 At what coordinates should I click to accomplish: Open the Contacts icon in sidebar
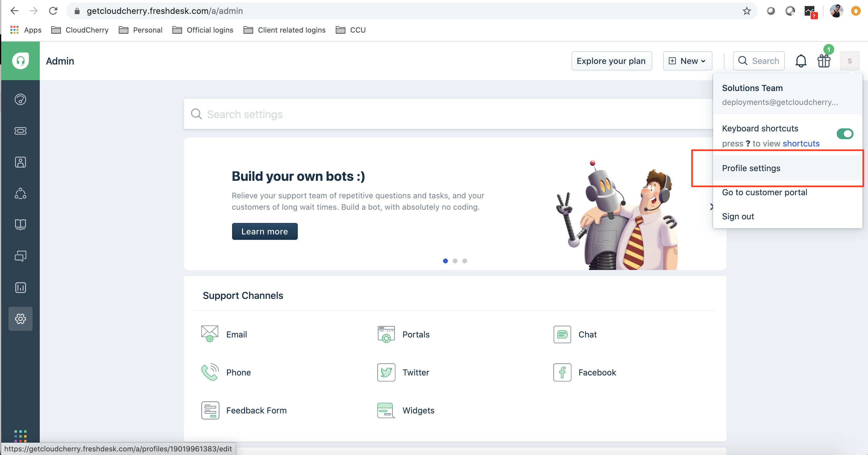click(20, 162)
